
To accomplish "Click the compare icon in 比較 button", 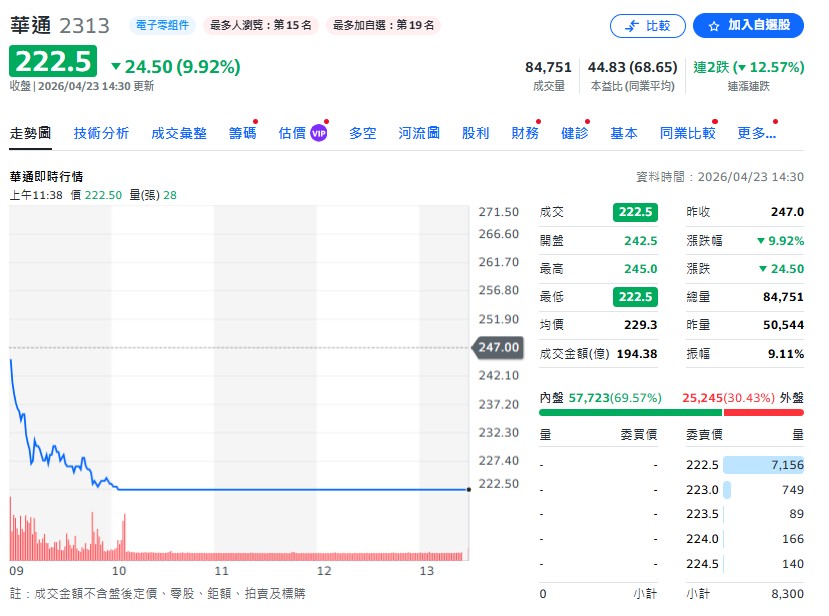I will point(630,26).
